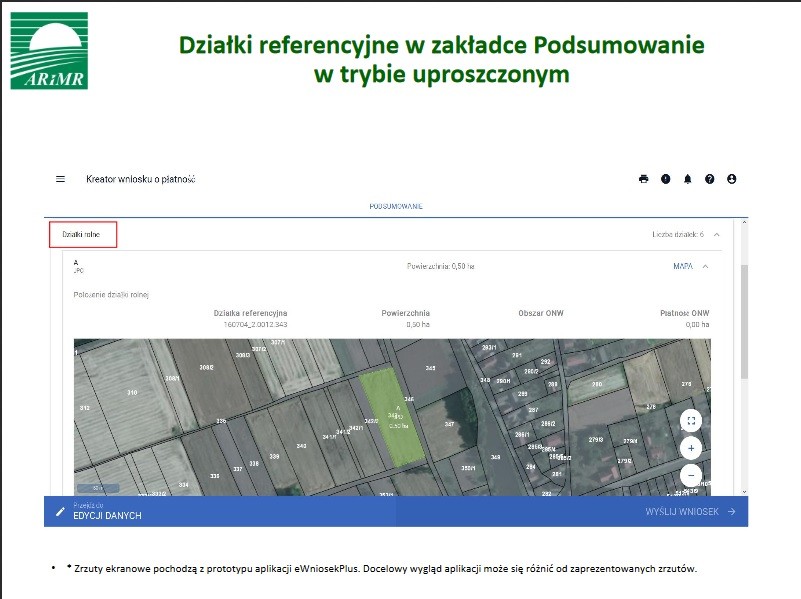Click the vertical scrollbar thumb
This screenshot has height=599, width=801.
point(744,322)
